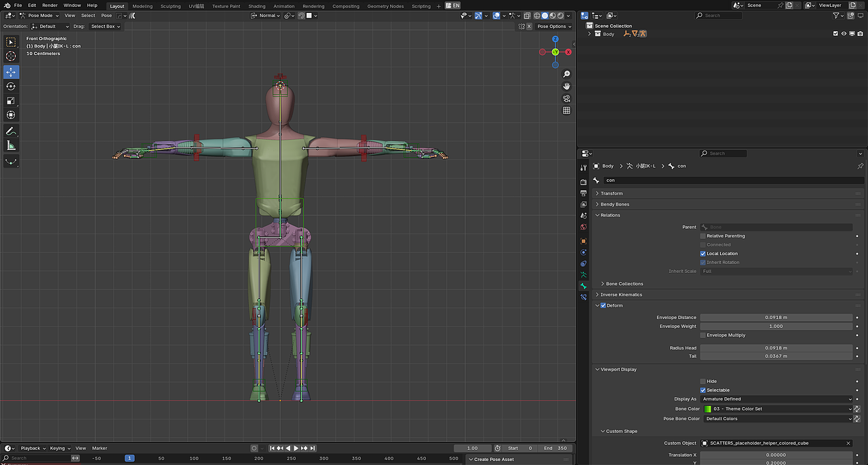The width and height of the screenshot is (868, 465).
Task: Select the Select Box tool in toolbar
Action: (x=11, y=42)
